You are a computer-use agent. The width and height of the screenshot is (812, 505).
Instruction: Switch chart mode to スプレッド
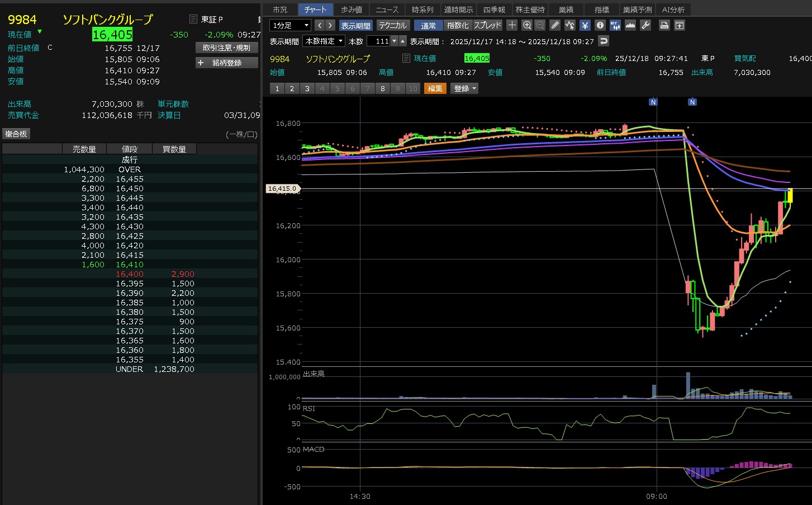click(488, 25)
